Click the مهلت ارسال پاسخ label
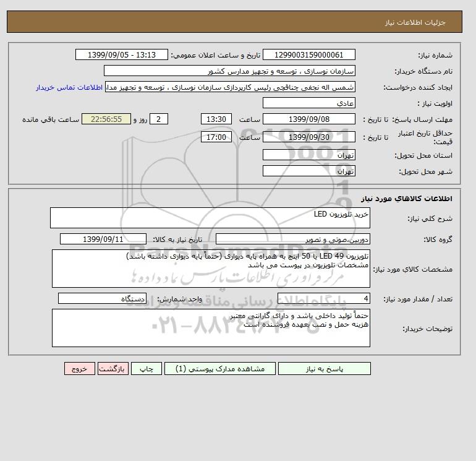Viewport: 476px width, 461px height. 422,119
